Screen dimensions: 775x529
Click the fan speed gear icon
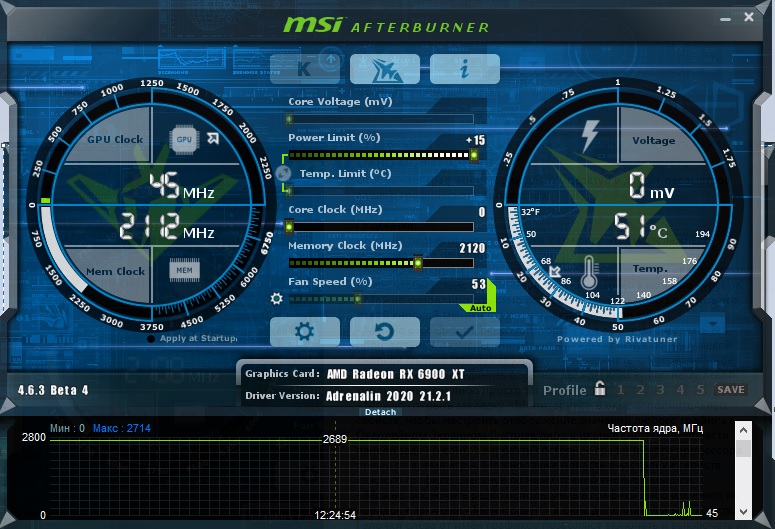(277, 299)
